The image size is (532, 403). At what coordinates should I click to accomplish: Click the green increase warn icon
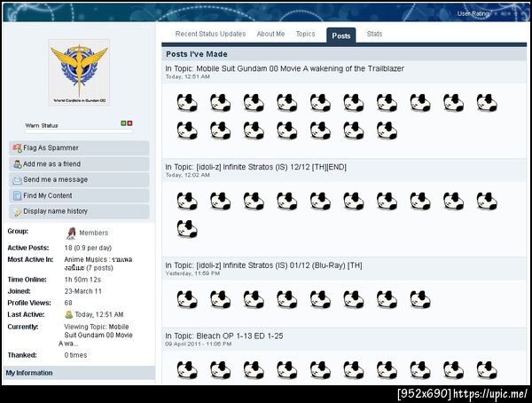pos(123,123)
